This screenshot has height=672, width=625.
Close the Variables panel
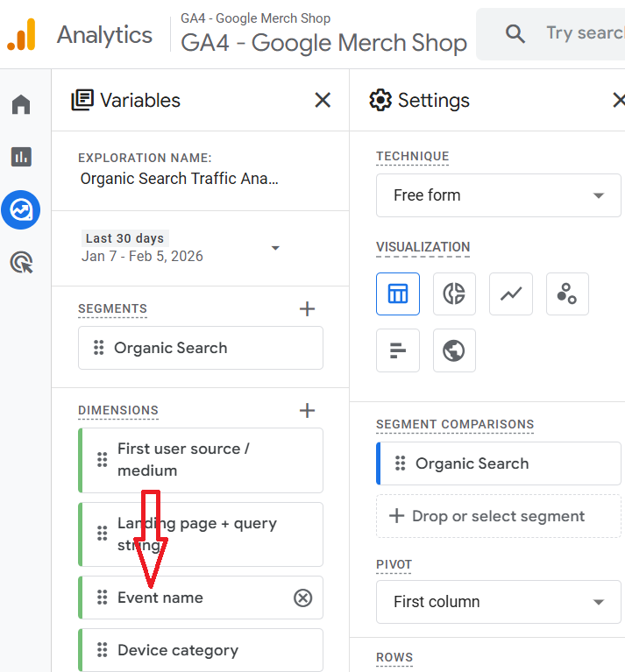pos(323,101)
